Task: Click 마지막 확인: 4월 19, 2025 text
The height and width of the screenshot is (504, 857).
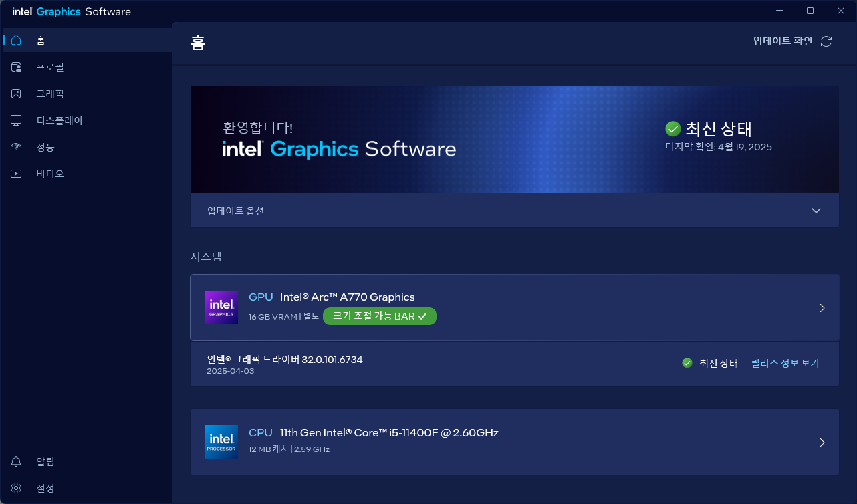Action: (719, 147)
